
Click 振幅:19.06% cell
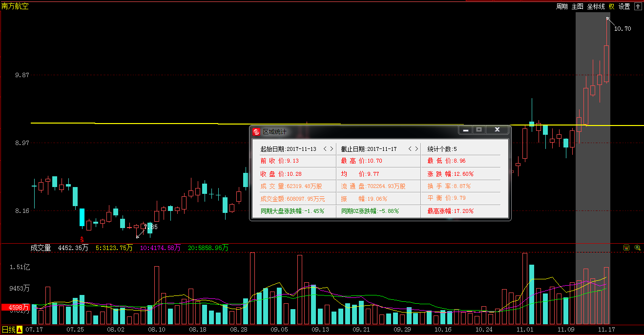click(364, 199)
